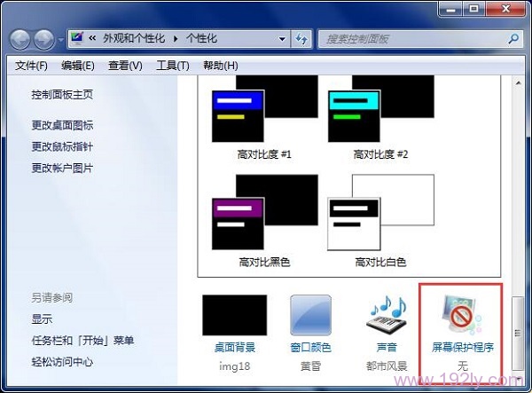Click the refresh button next to the address bar
Viewport: 532px width, 393px height.
pyautogui.click(x=301, y=39)
